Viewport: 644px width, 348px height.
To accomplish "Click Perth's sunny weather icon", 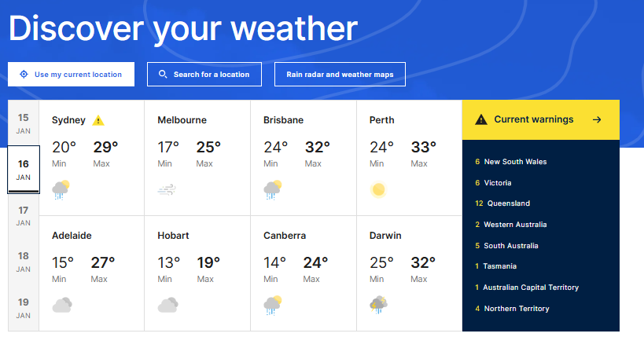I will coord(379,189).
